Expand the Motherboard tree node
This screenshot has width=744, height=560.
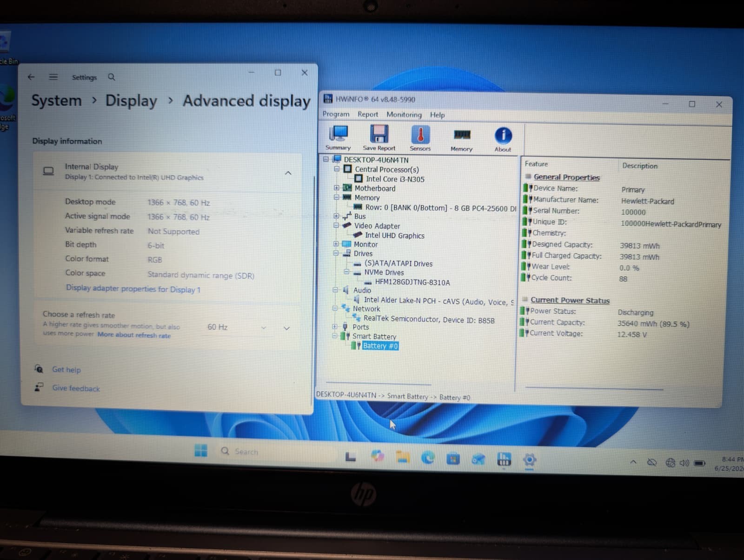click(x=337, y=188)
